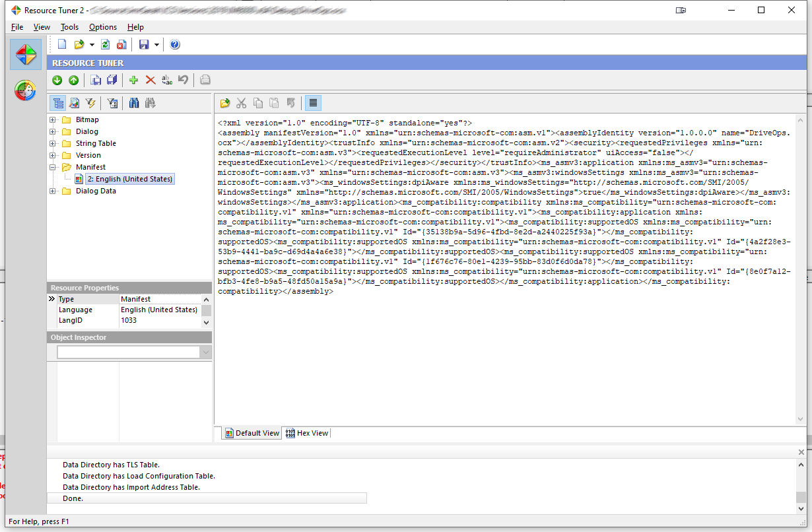Screen dimensions: 812x532
Task: Click the New file icon
Action: click(x=62, y=44)
